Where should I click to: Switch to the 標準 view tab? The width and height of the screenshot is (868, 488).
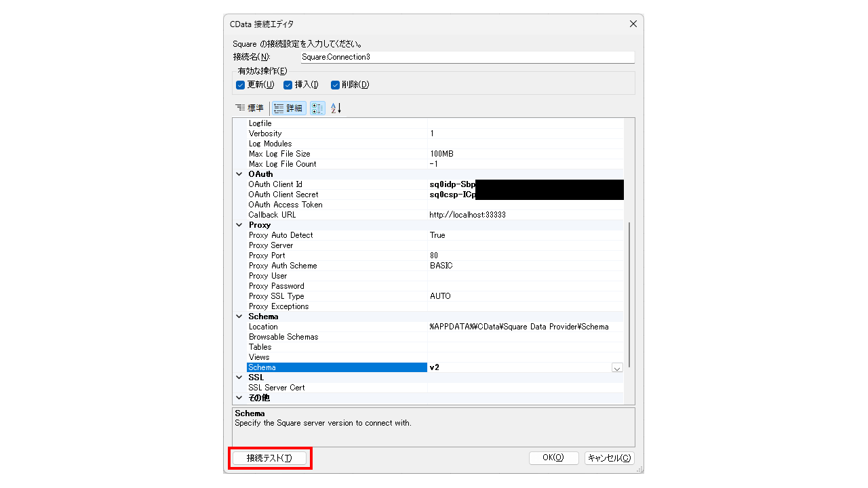pyautogui.click(x=250, y=108)
